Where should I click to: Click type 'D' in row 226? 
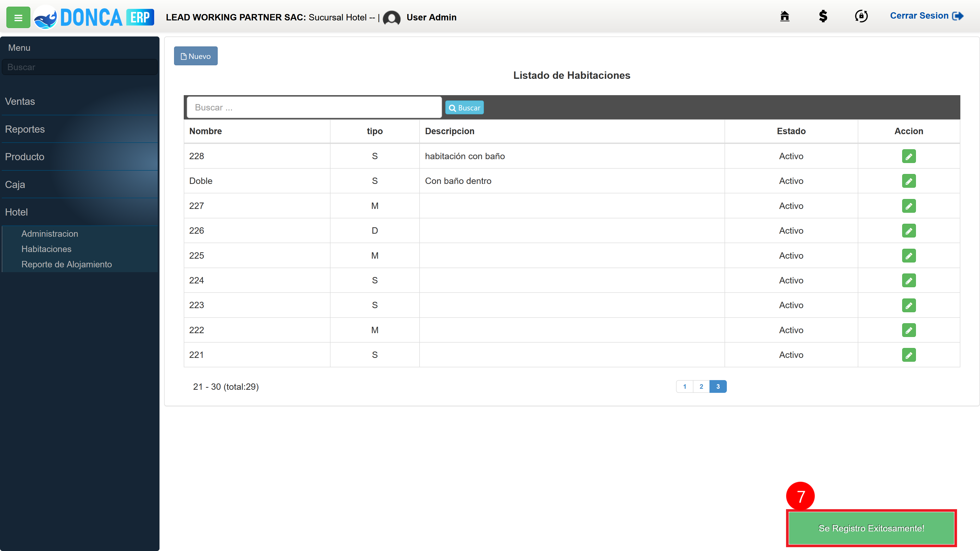click(x=375, y=231)
